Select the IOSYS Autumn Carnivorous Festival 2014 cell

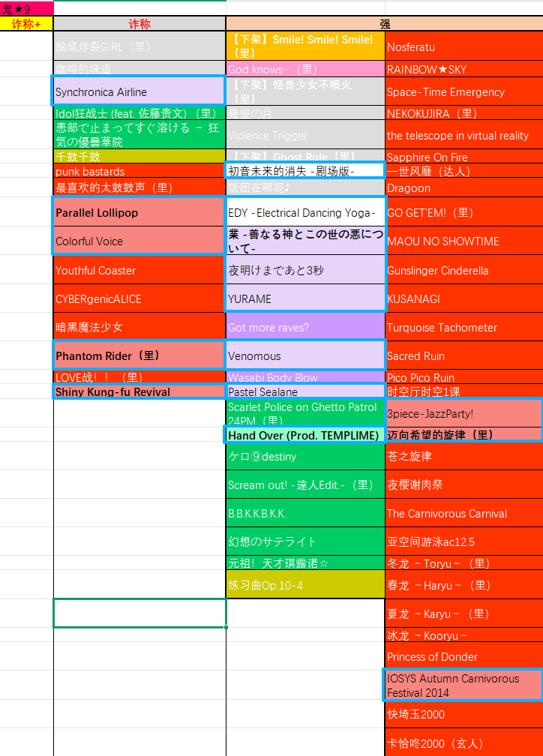[x=463, y=685]
